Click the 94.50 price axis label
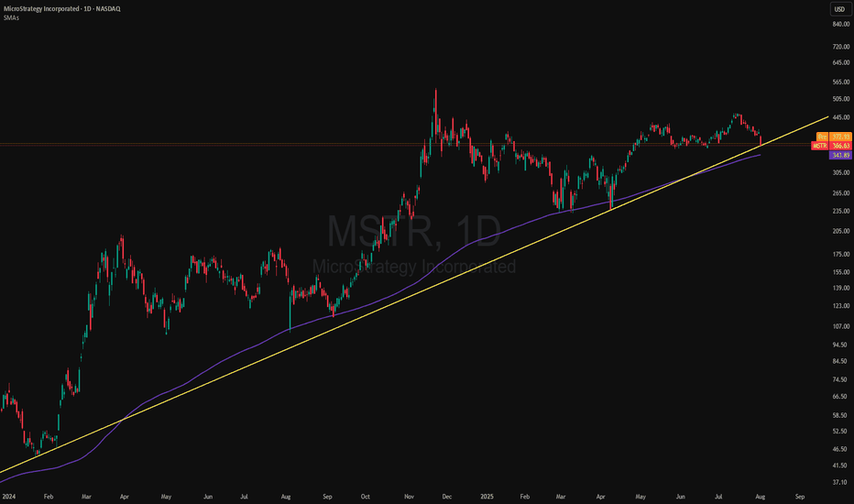This screenshot has height=504, width=854. click(841, 345)
